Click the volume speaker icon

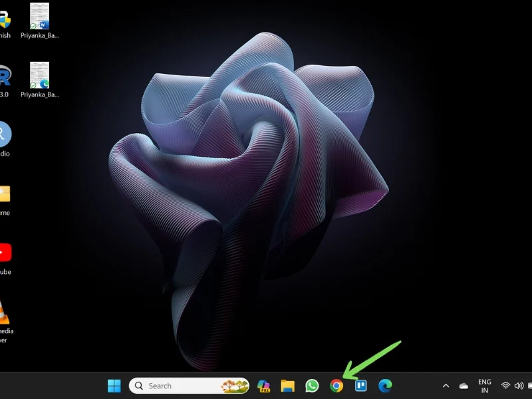point(519,386)
